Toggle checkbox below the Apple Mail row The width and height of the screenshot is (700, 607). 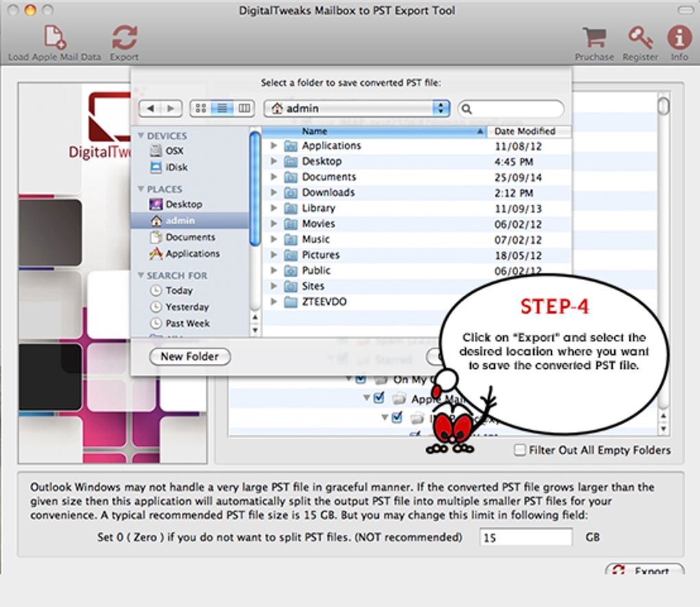[x=397, y=417]
